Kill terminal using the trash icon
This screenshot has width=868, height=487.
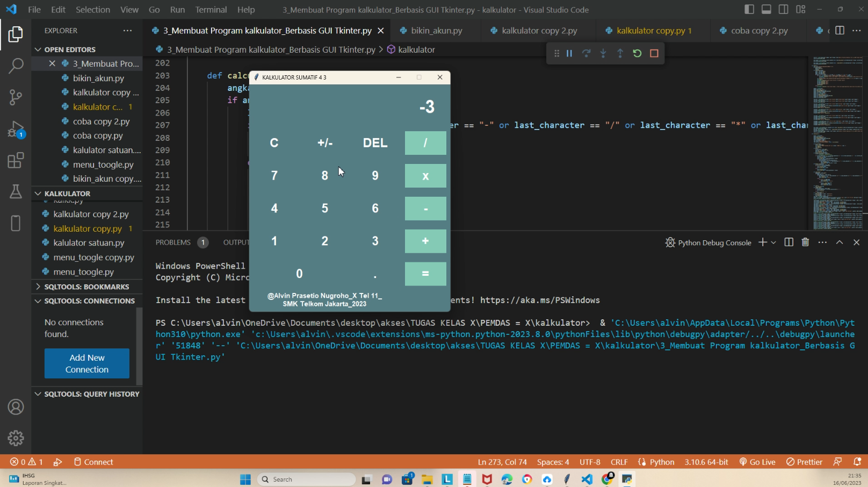tap(805, 242)
